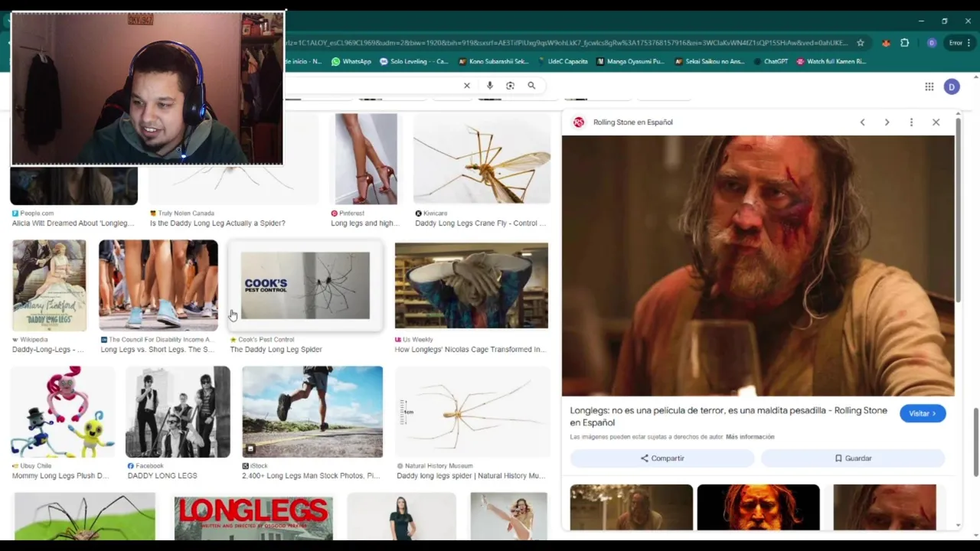Open three-dot options in image panel

[911, 122]
